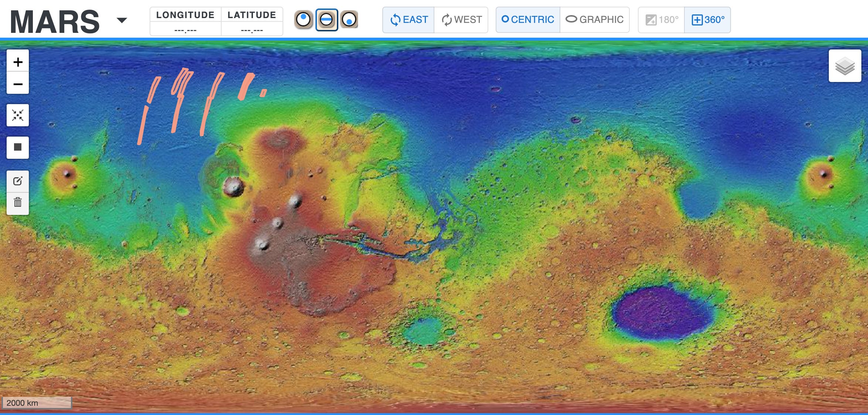The image size is (868, 415).
Task: Switch longitude range to 180°
Action: tap(662, 20)
